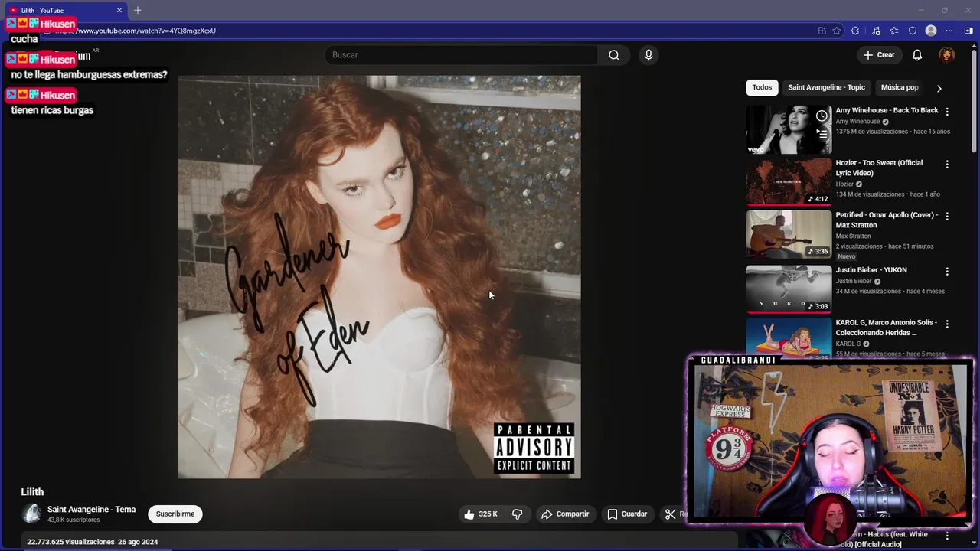
Task: Select the Todos filter chip
Action: pos(762,87)
